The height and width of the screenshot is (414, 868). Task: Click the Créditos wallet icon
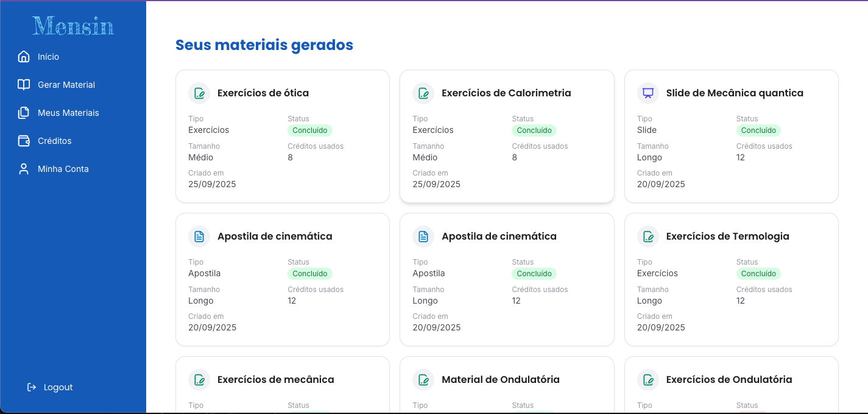23,140
